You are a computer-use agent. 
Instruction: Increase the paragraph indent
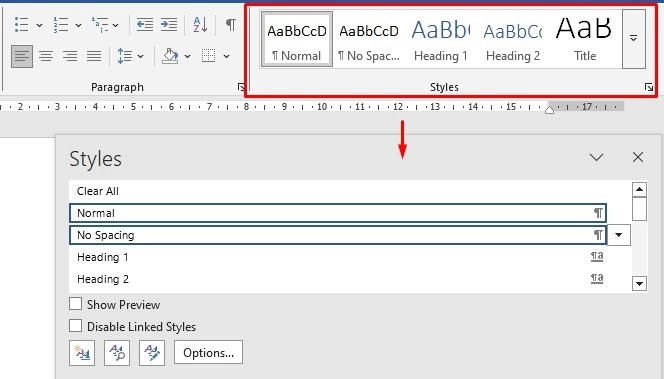tap(169, 25)
